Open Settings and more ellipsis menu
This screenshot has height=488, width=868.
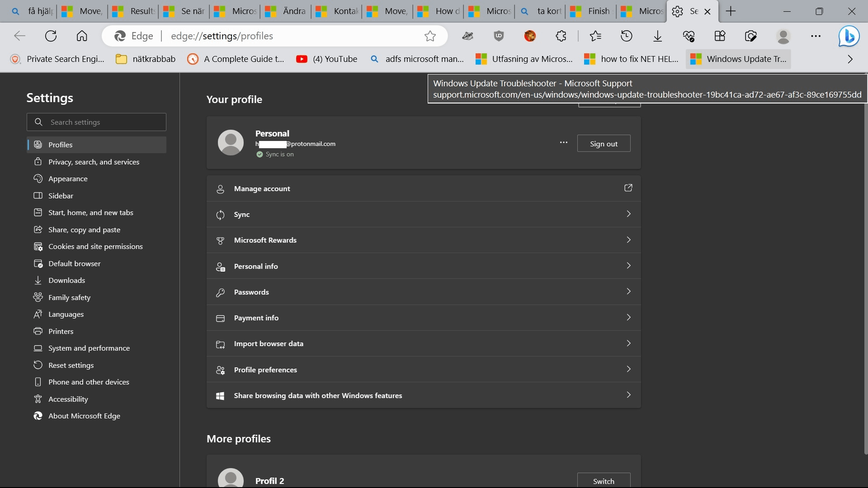click(816, 36)
